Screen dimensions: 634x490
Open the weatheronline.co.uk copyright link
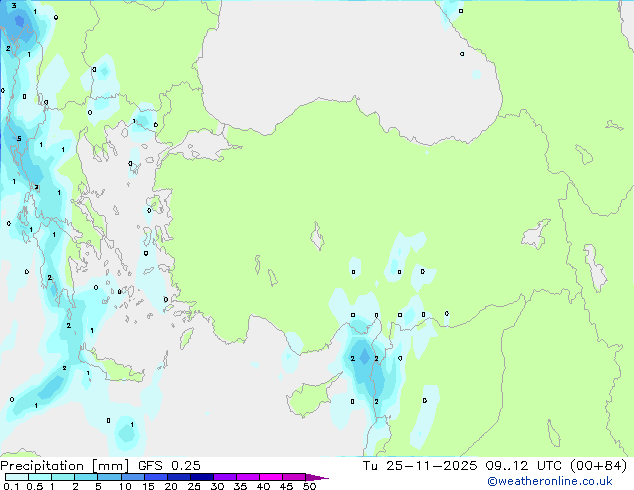pyautogui.click(x=549, y=481)
